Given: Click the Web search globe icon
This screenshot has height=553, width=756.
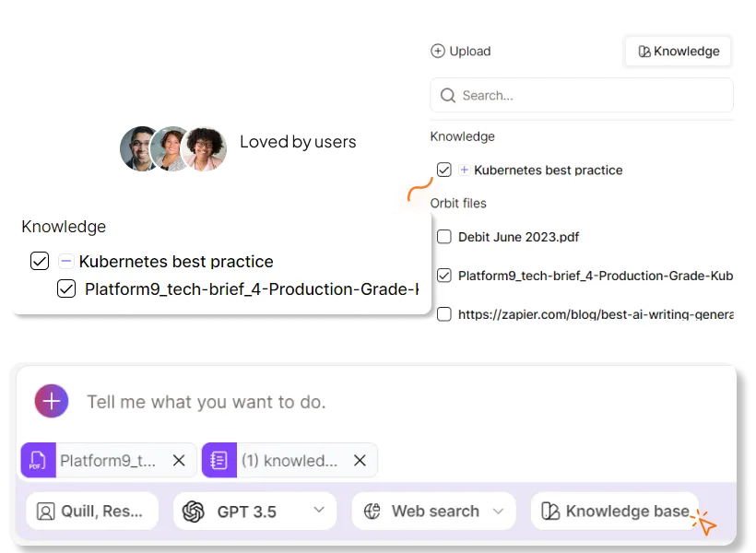Looking at the screenshot, I should click(372, 511).
